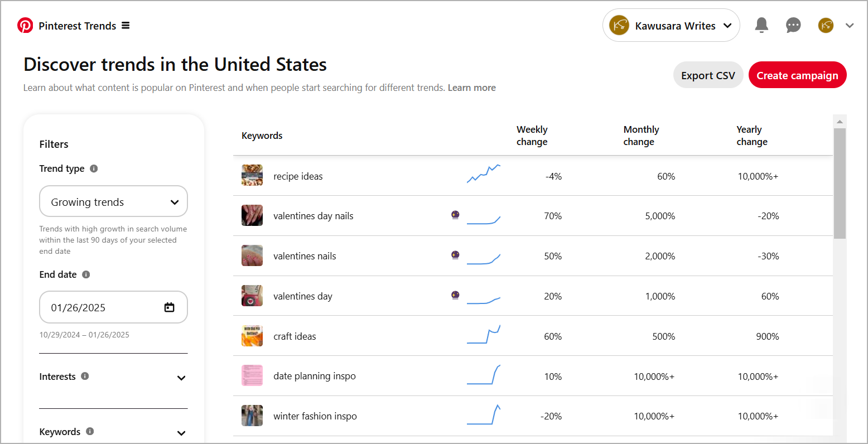
Task: Click the Create campaign button
Action: 797,75
